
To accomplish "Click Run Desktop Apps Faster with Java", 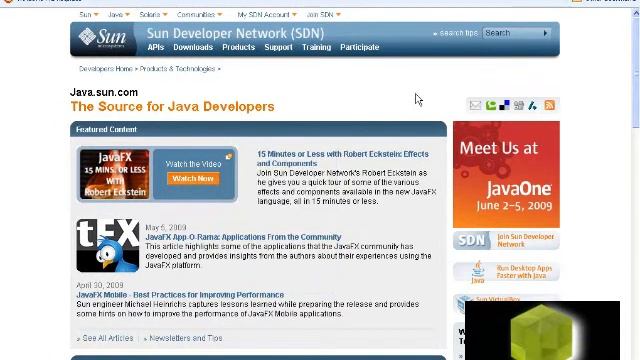I will coord(524,272).
